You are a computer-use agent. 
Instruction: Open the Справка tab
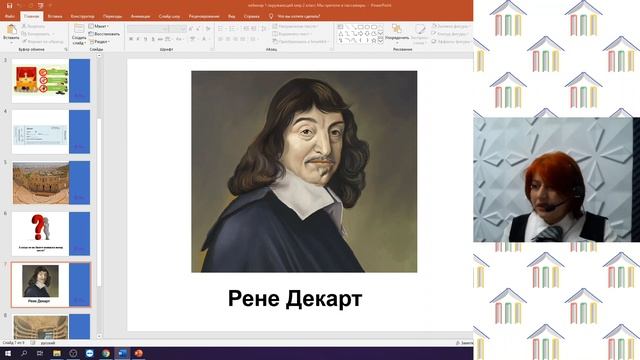251,16
